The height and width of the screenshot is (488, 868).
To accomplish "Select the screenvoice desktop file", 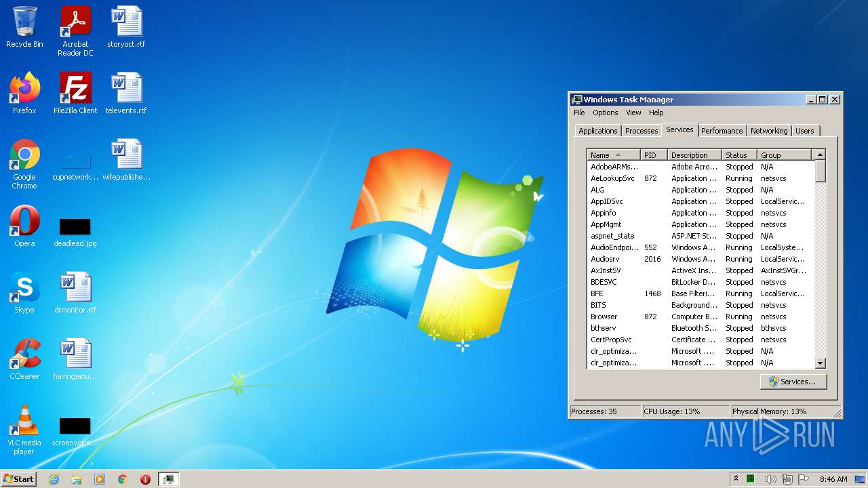I will point(75,431).
